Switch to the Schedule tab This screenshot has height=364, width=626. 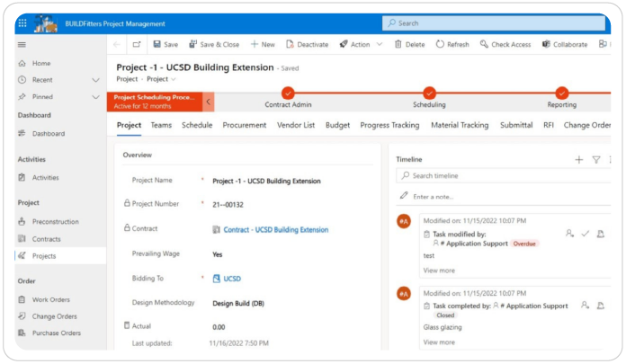(197, 125)
